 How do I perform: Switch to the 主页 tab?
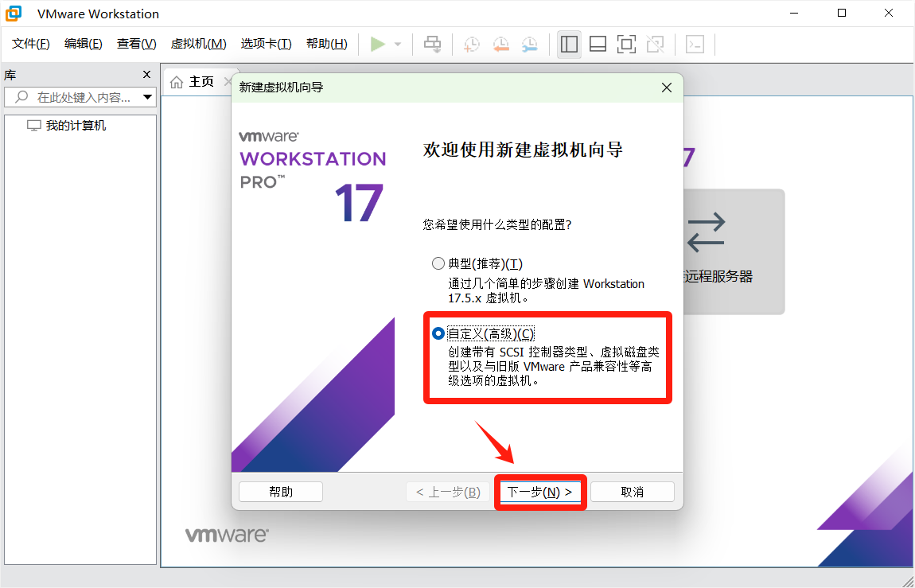point(193,82)
